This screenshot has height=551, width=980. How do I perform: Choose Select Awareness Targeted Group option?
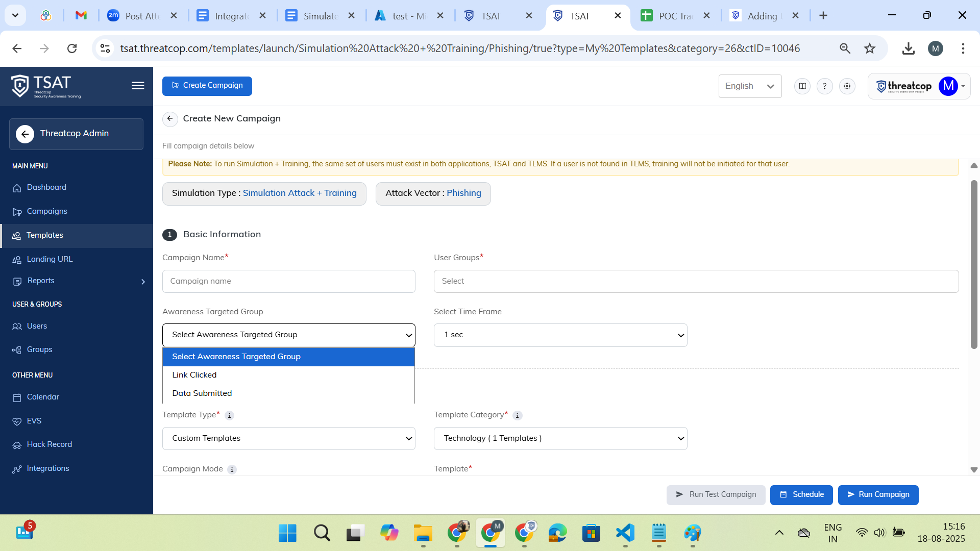click(x=288, y=357)
